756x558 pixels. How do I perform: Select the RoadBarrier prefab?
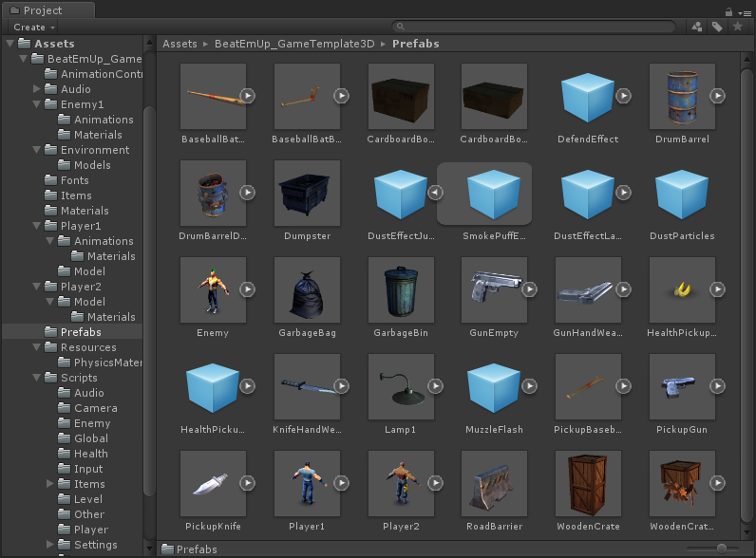[x=494, y=484]
